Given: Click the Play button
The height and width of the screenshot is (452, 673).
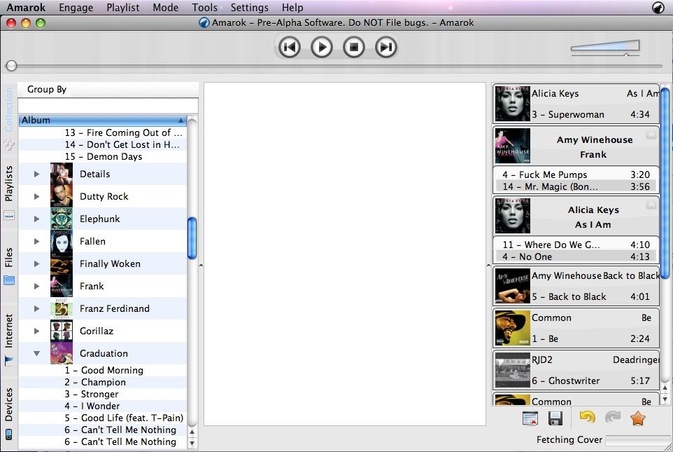Looking at the screenshot, I should pyautogui.click(x=321, y=46).
